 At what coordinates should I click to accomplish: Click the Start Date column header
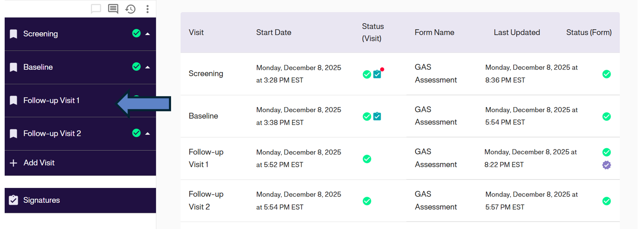click(274, 33)
